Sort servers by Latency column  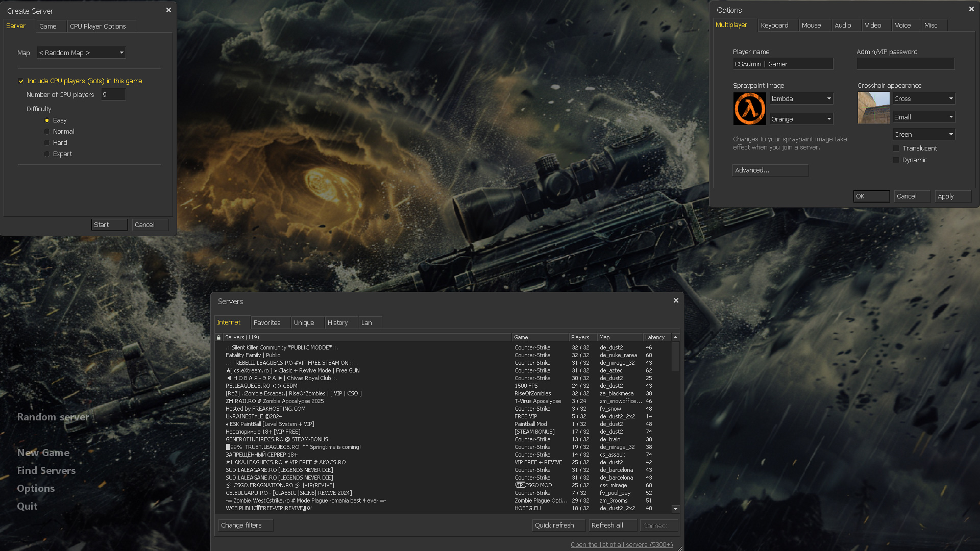(x=655, y=337)
